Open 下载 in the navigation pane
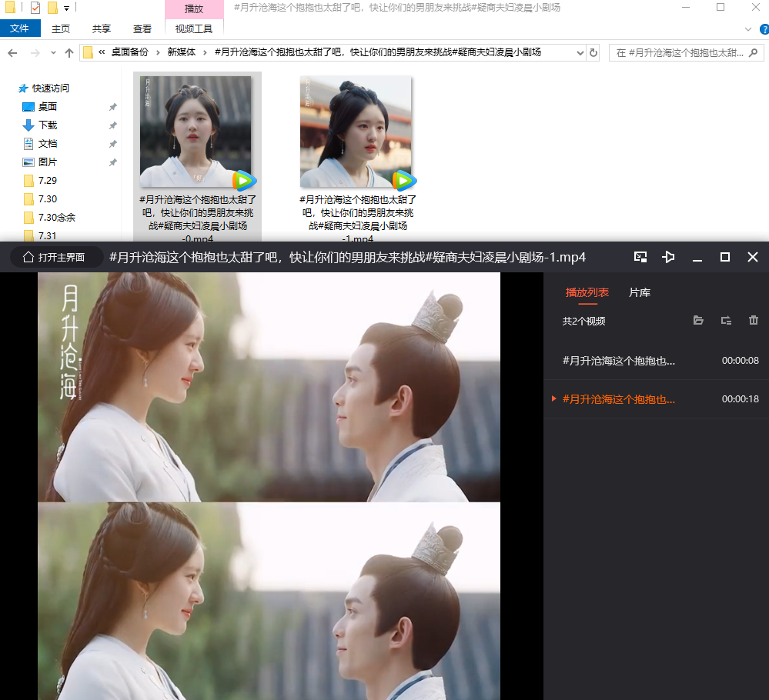This screenshot has height=700, width=769. [48, 125]
